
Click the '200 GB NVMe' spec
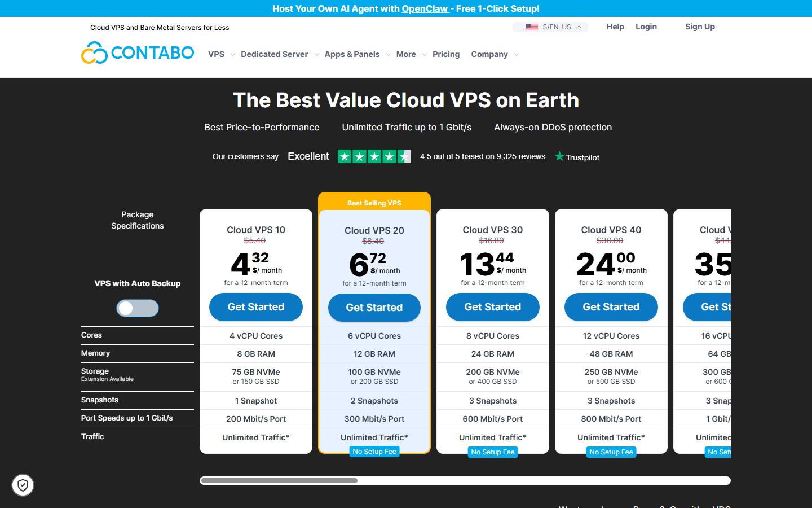click(x=493, y=372)
